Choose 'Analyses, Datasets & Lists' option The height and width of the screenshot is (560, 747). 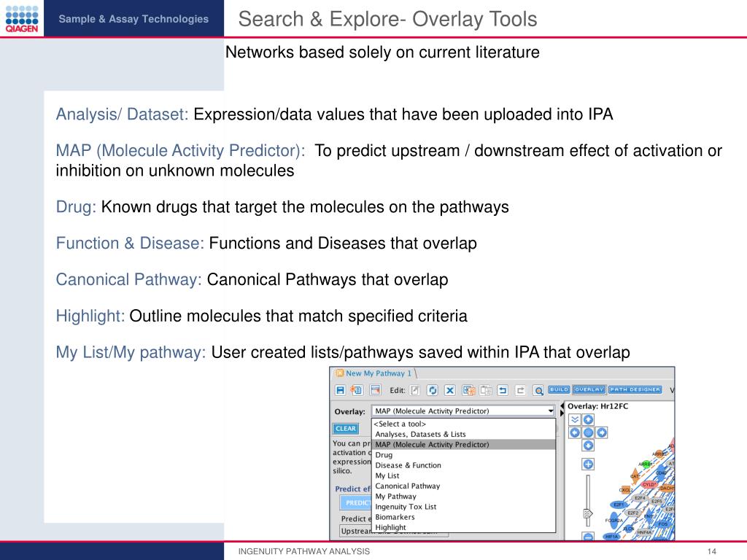point(463,435)
